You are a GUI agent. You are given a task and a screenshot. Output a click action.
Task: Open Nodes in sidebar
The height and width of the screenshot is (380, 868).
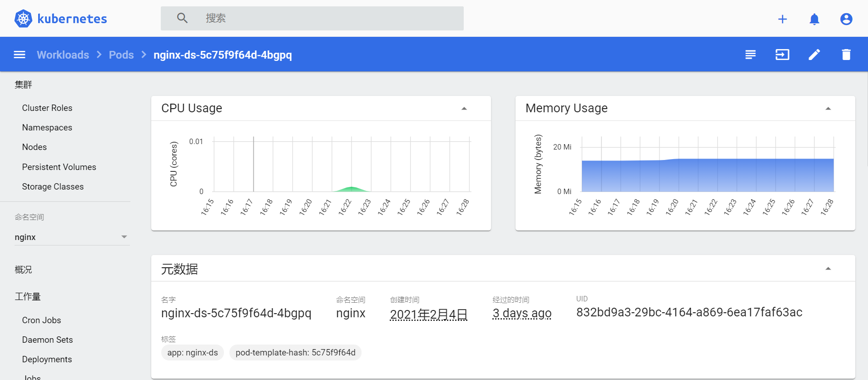35,147
